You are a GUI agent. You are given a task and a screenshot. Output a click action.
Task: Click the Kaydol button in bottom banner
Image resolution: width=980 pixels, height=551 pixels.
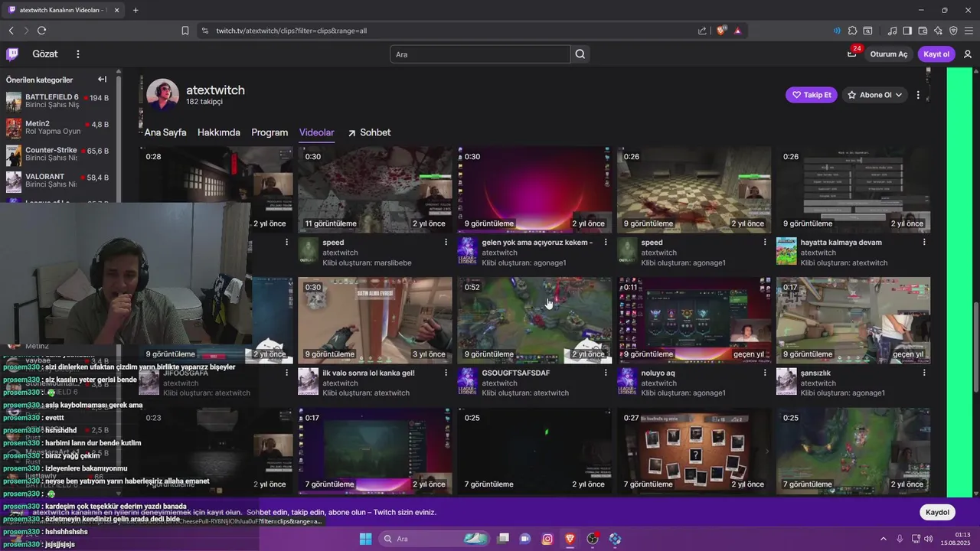937,512
